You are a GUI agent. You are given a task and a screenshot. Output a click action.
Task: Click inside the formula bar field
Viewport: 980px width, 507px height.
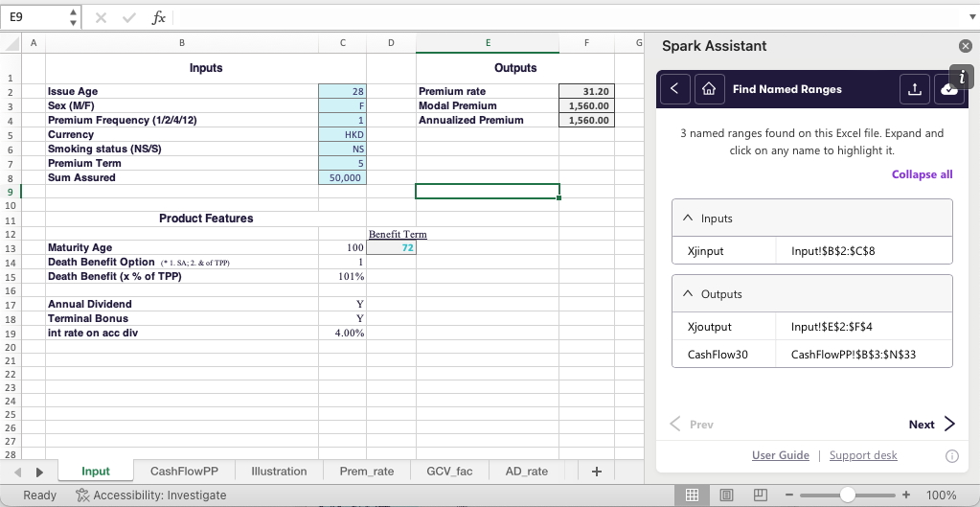(x=569, y=18)
